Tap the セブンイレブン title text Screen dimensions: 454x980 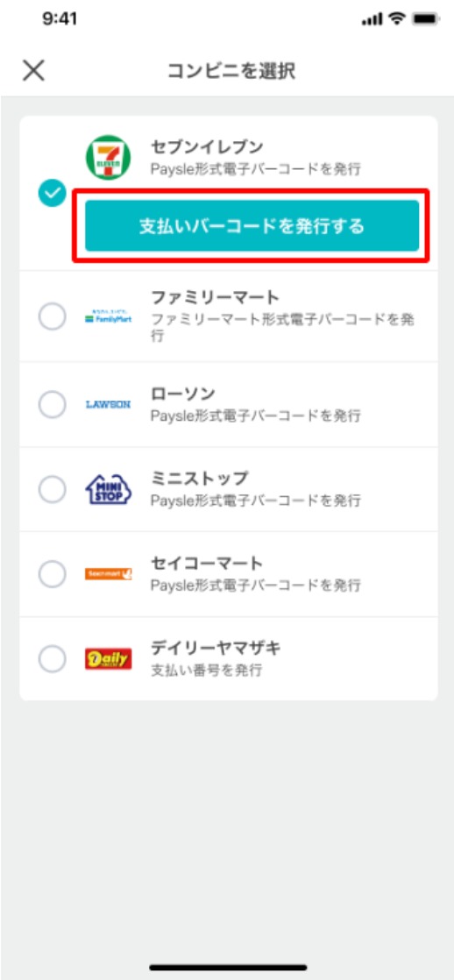[x=207, y=147]
